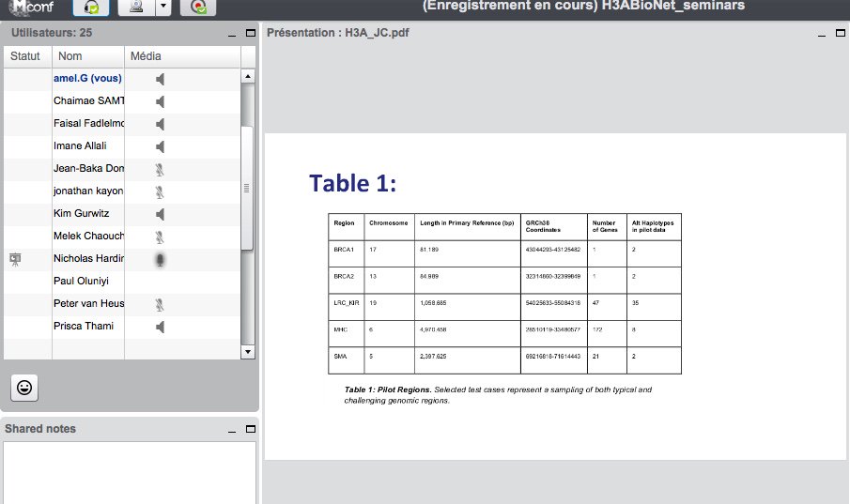
Task: Select user Kim Gurwitz
Action: (82, 214)
